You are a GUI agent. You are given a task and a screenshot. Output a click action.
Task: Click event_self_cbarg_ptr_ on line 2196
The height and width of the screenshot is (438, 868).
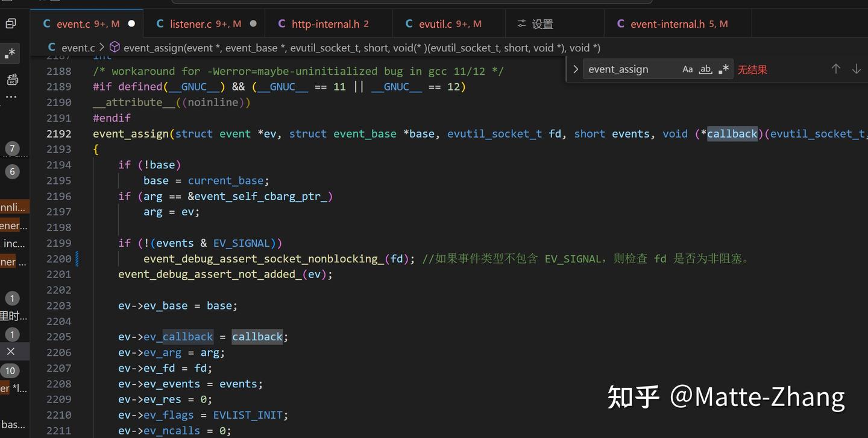click(261, 196)
